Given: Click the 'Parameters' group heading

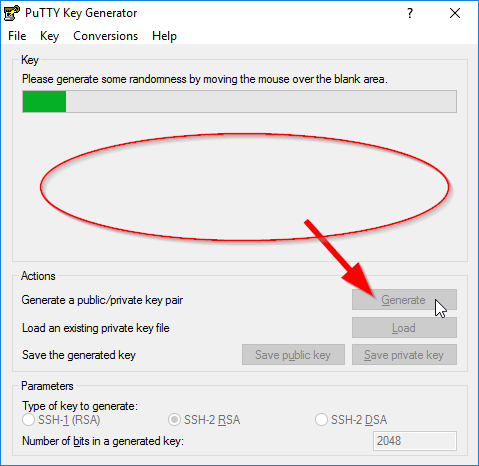Looking at the screenshot, I should (x=47, y=386).
